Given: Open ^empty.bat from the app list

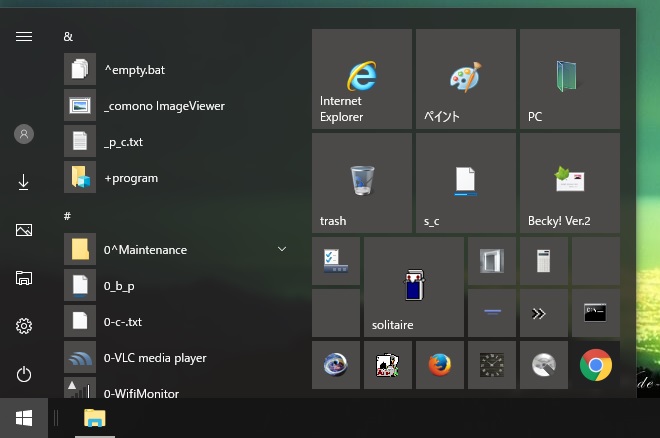Looking at the screenshot, I should pos(177,69).
